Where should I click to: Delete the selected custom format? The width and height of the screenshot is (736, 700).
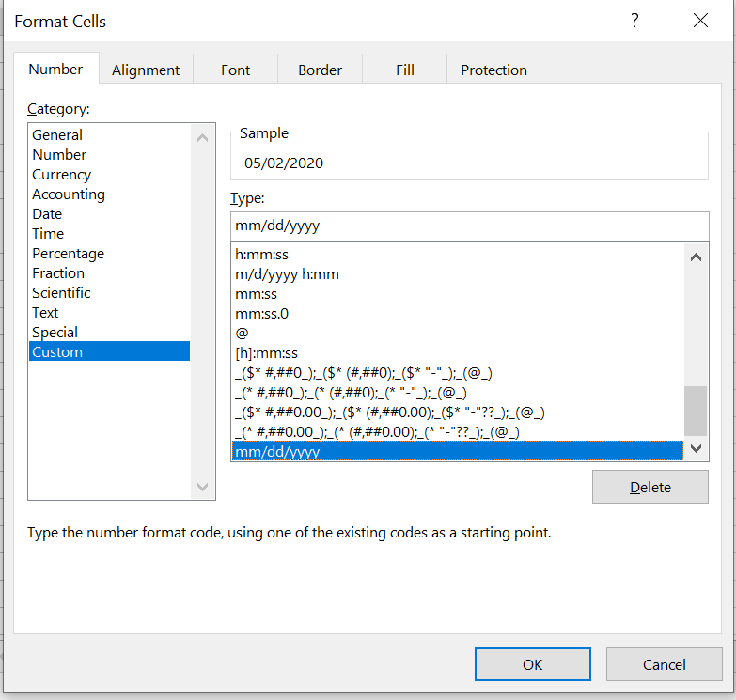click(x=650, y=487)
